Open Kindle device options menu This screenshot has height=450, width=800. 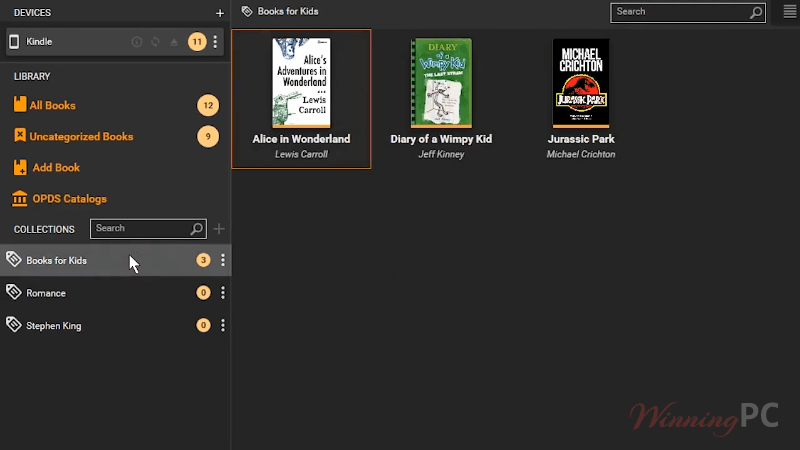coord(215,42)
